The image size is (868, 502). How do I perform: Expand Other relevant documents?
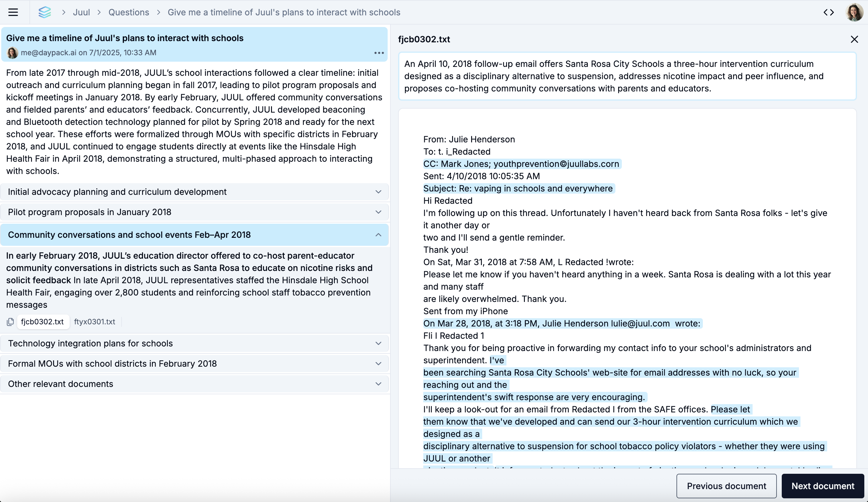pos(195,384)
